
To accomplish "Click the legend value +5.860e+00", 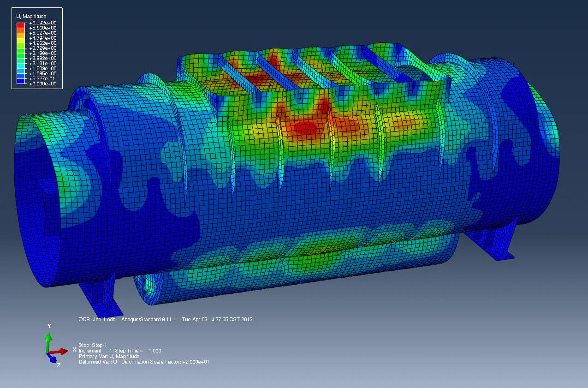I will 43,28.
